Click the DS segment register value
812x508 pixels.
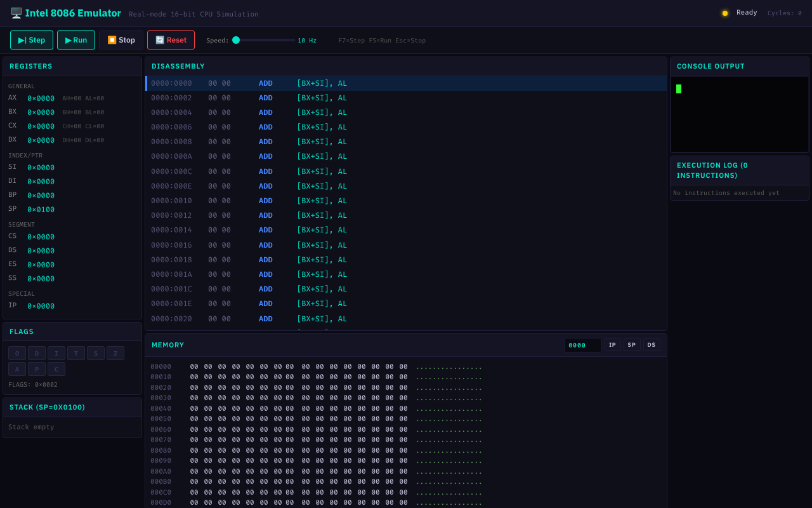41,251
